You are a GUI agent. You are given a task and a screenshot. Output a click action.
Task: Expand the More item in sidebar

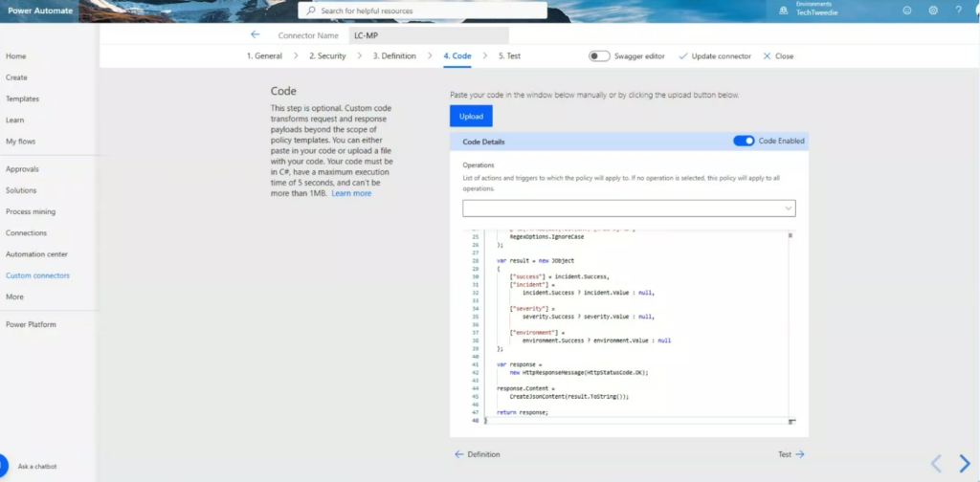pyautogui.click(x=14, y=296)
